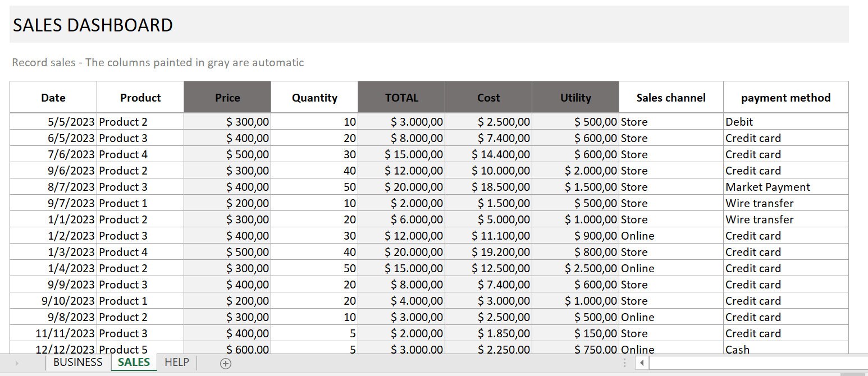Screen dimensions: 868x376
Task: Select the gray TOTAL column header
Action: [x=401, y=97]
